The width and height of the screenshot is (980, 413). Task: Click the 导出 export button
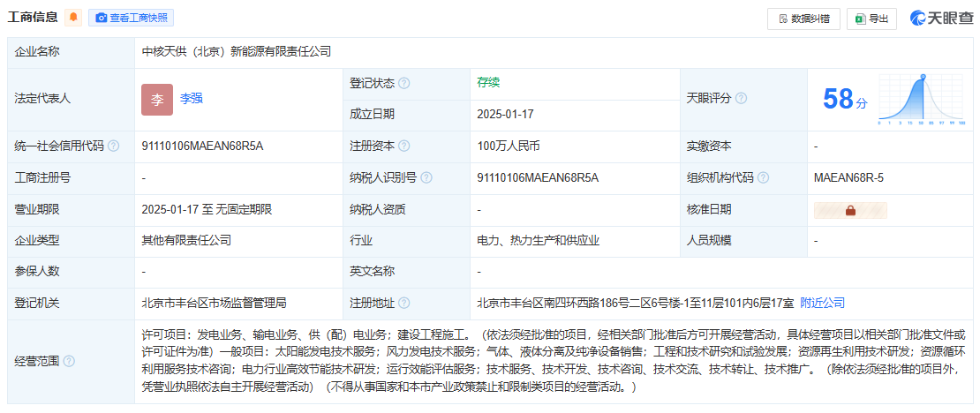pos(871,19)
